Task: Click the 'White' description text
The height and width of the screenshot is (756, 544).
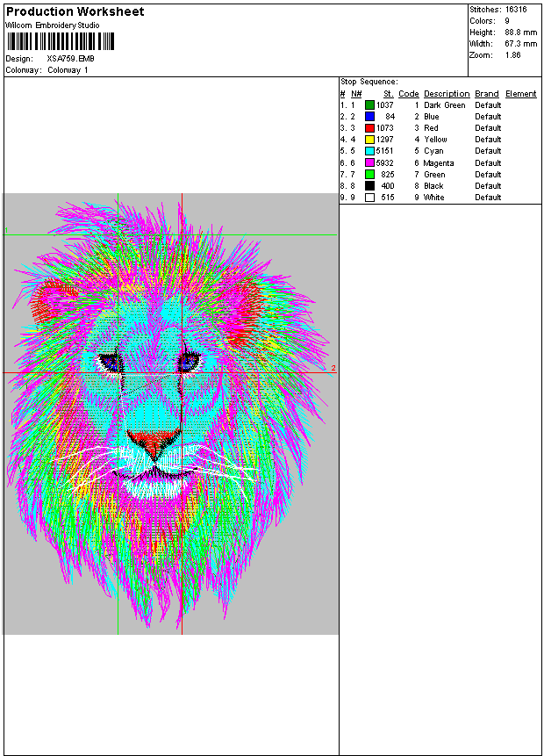Action: (x=433, y=198)
